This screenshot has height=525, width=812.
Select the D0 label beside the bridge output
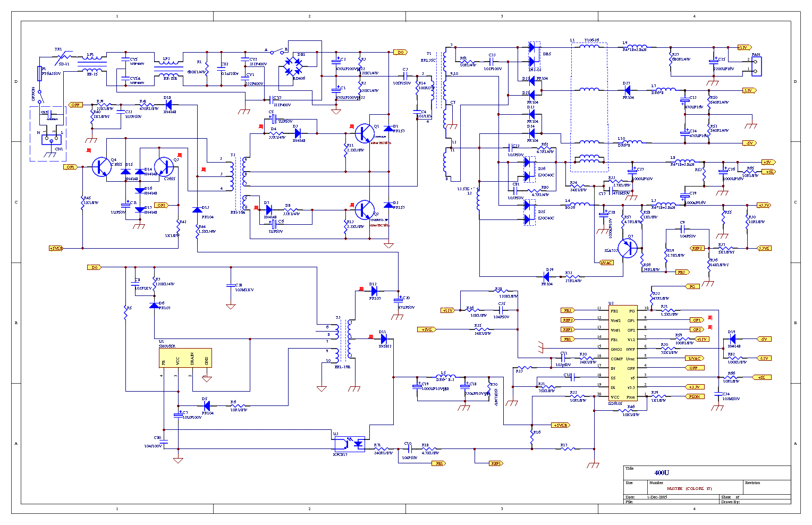pyautogui.click(x=400, y=52)
